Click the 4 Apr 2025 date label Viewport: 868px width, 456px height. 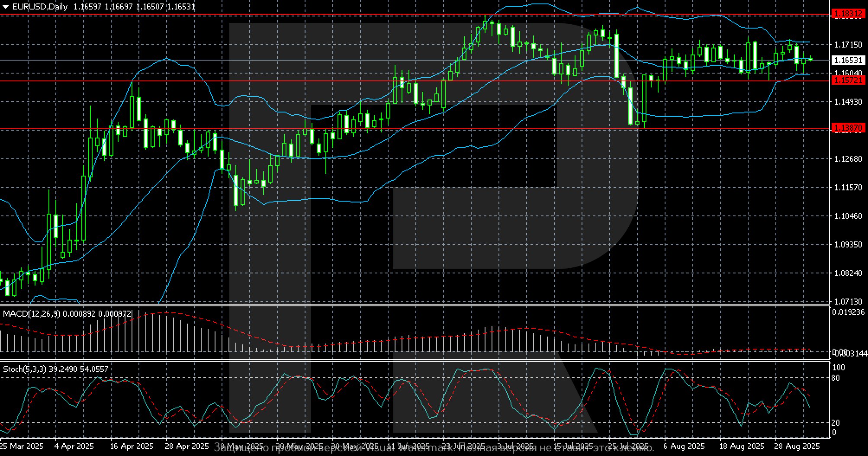74,446
